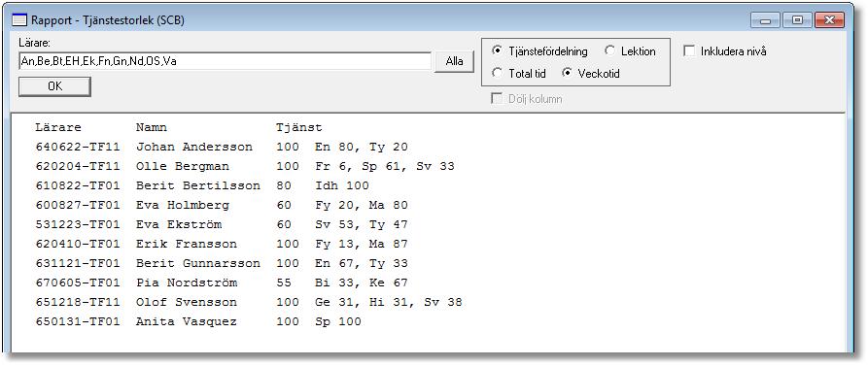Image resolution: width=868 pixels, height=366 pixels.
Task: Click the Tjänst column header text
Action: (299, 128)
